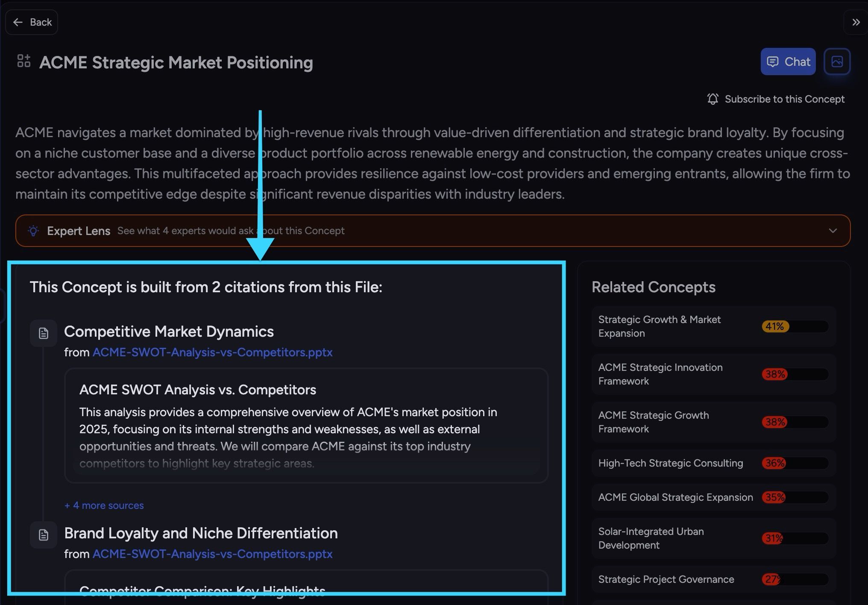Open Competitive Market Dynamics citation heading

point(169,332)
